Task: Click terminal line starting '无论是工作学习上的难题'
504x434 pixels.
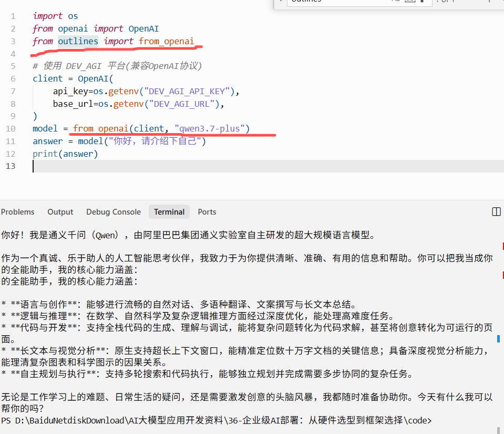Action: 247,403
